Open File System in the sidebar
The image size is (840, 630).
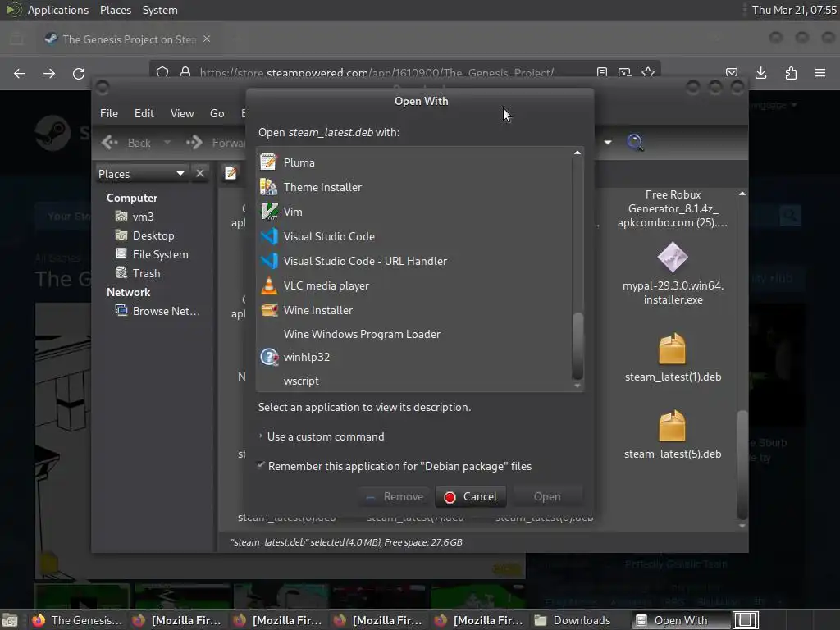pos(160,254)
